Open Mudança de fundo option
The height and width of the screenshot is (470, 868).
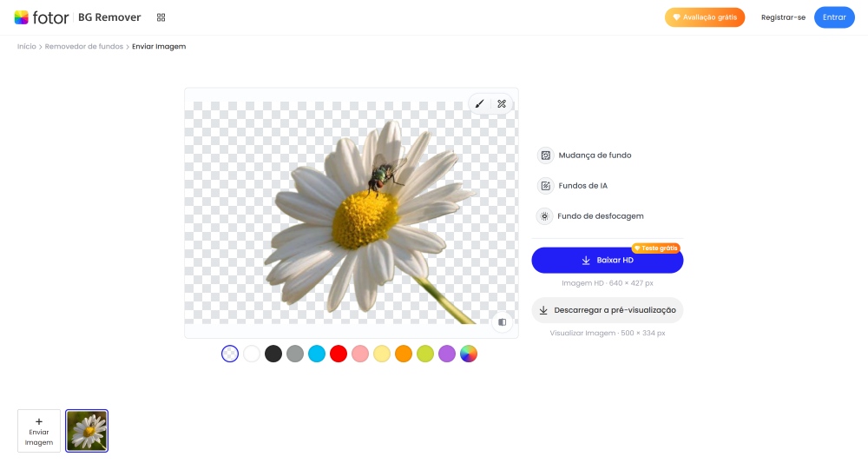584,156
